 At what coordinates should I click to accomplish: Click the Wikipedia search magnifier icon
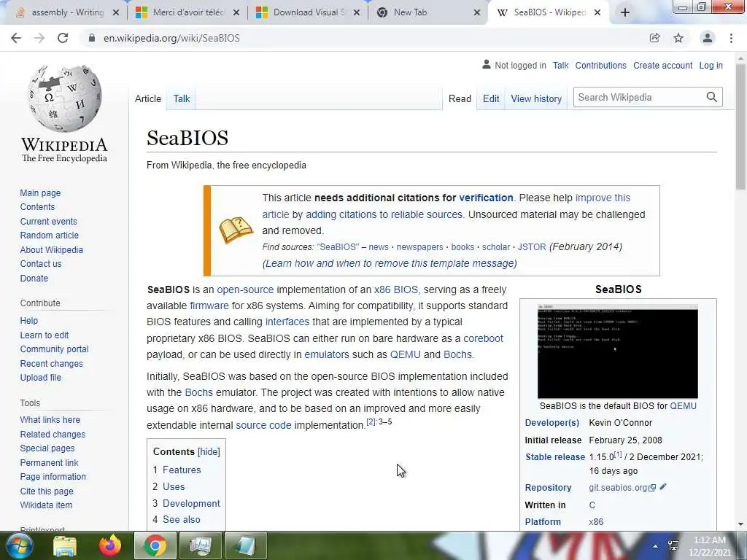coord(712,97)
